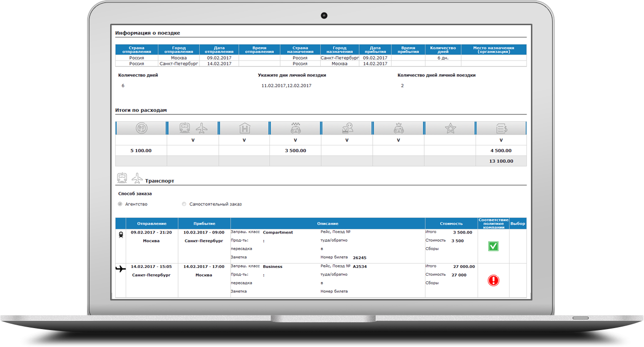The height and width of the screenshot is (347, 644).
Task: Click the Стоимость column header
Action: [x=451, y=223]
